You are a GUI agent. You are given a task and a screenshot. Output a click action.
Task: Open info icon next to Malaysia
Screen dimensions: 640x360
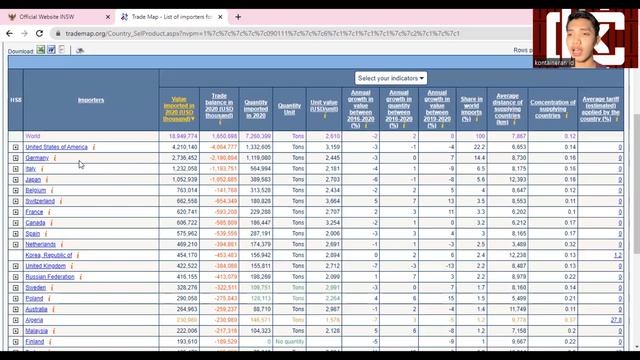(54, 331)
